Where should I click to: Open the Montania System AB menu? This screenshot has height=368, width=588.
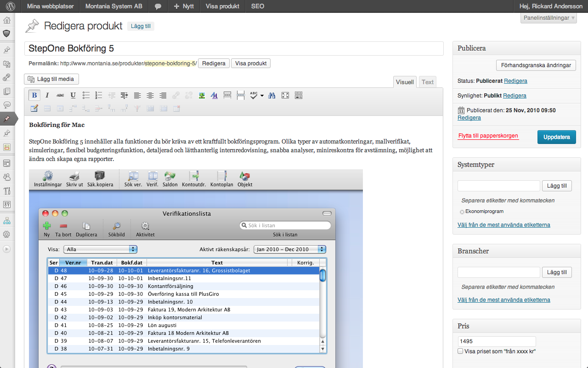coord(114,6)
